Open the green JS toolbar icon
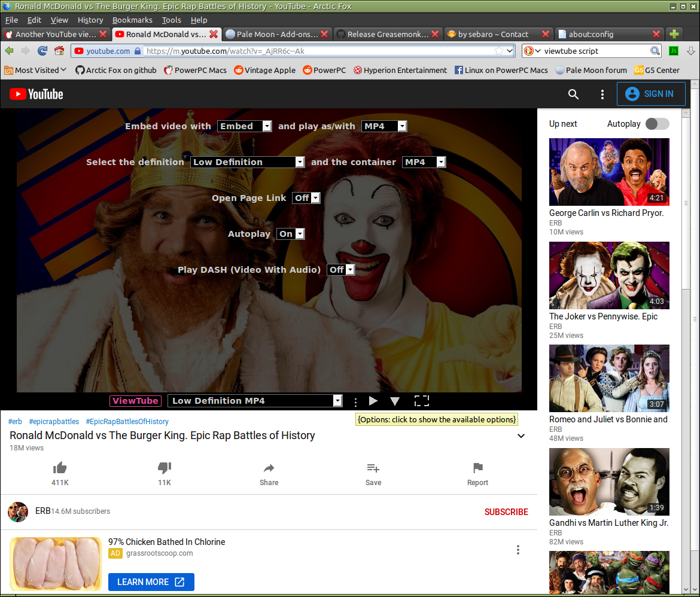The image size is (700, 597). 674,51
